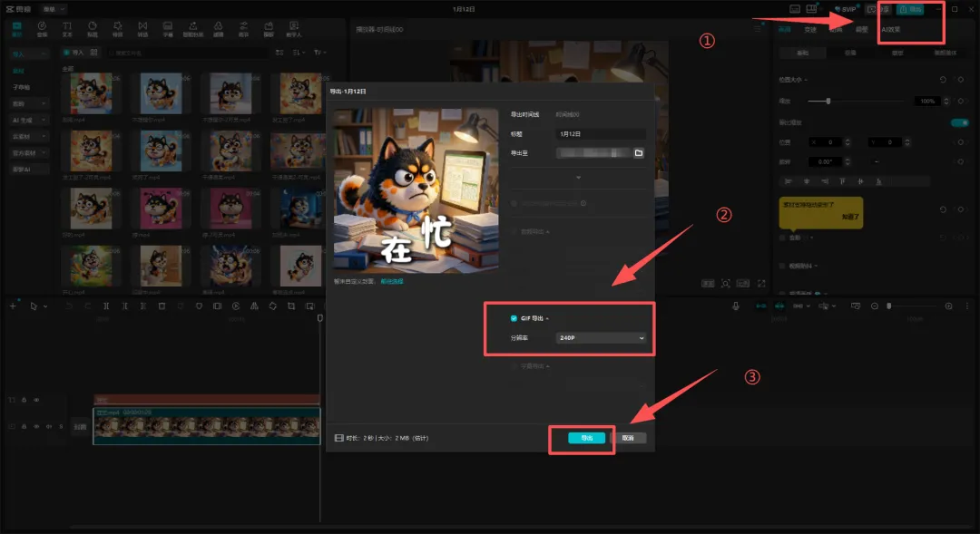Click the mirror flip icon in timeline toolbar

(254, 306)
